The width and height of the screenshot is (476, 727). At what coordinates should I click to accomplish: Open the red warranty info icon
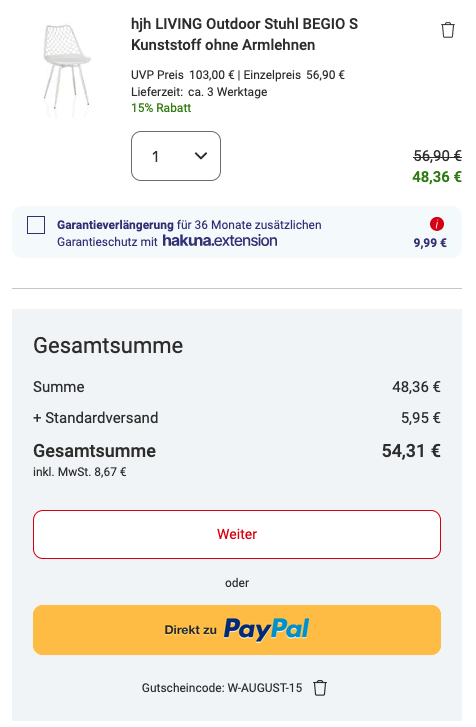tap(437, 224)
